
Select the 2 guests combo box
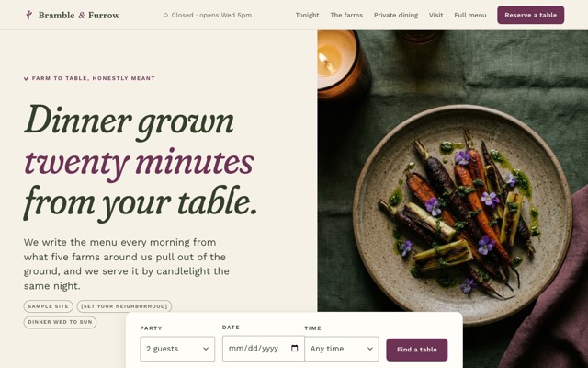[x=177, y=349]
